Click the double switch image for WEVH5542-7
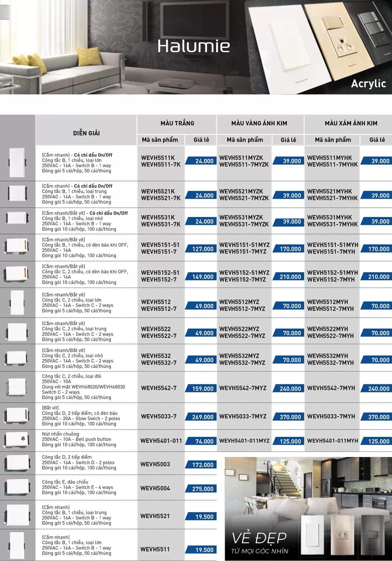 pyautogui.click(x=17, y=388)
